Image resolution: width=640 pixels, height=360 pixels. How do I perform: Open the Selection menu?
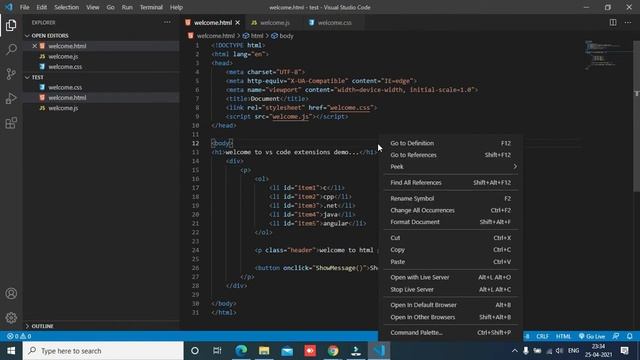67,7
